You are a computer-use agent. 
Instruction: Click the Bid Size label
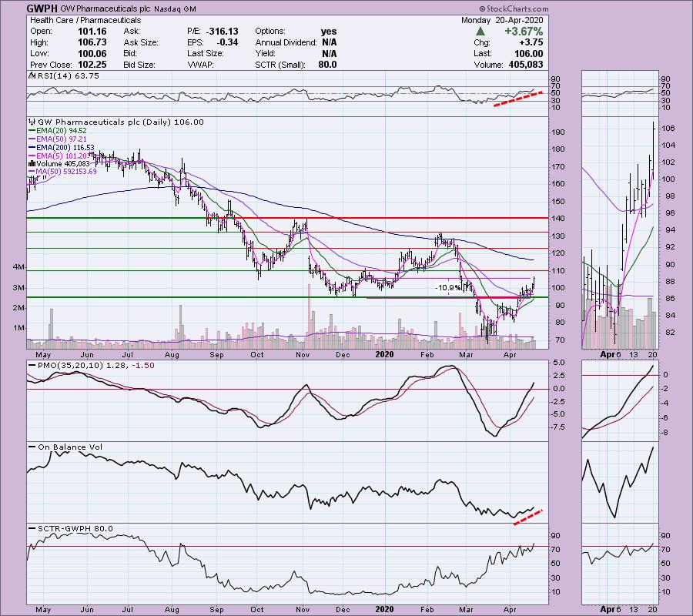coord(139,65)
